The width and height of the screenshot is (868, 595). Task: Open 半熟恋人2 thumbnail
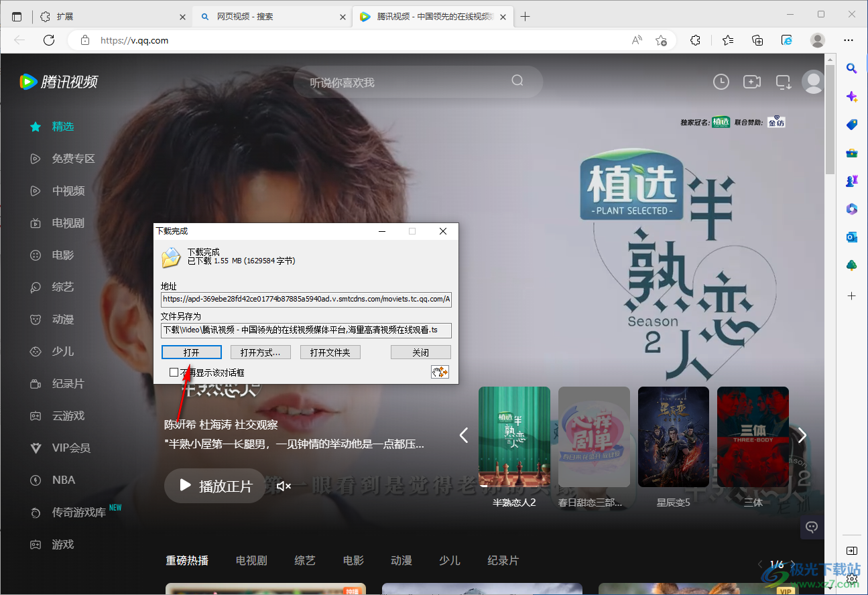[x=514, y=437]
